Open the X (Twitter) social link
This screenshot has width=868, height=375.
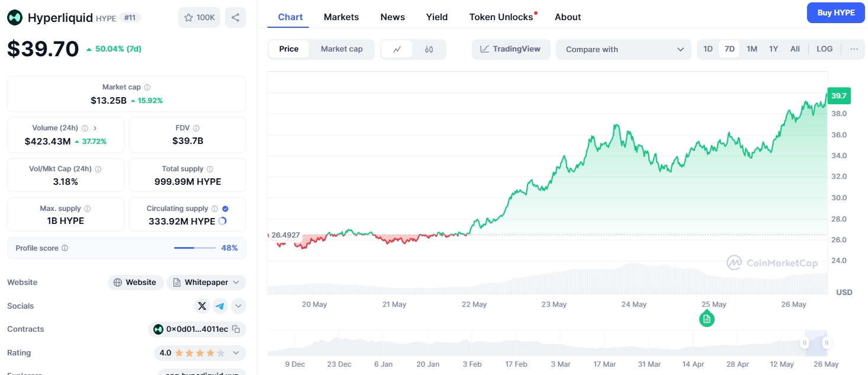coord(202,306)
